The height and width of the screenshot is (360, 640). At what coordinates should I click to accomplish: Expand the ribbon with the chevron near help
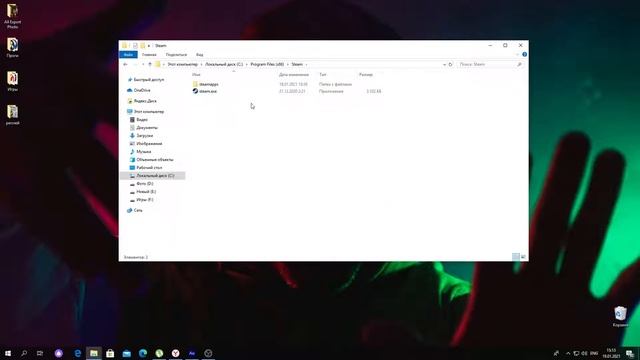pyautogui.click(x=517, y=54)
